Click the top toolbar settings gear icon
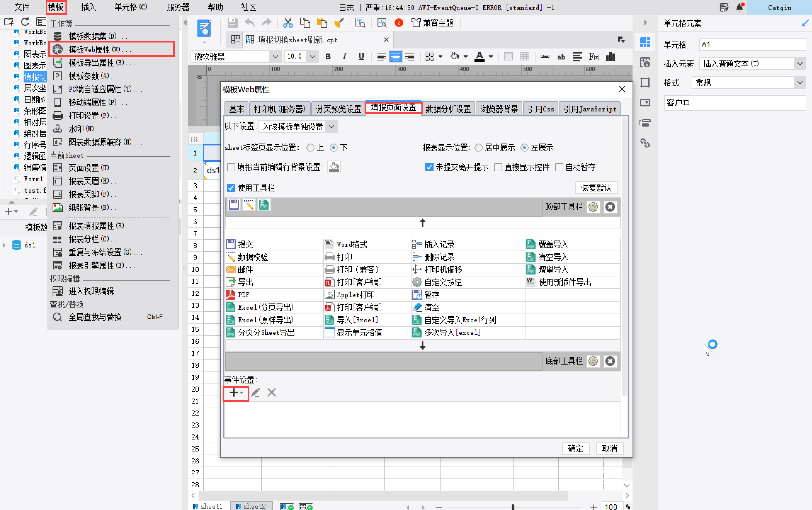 click(x=593, y=207)
